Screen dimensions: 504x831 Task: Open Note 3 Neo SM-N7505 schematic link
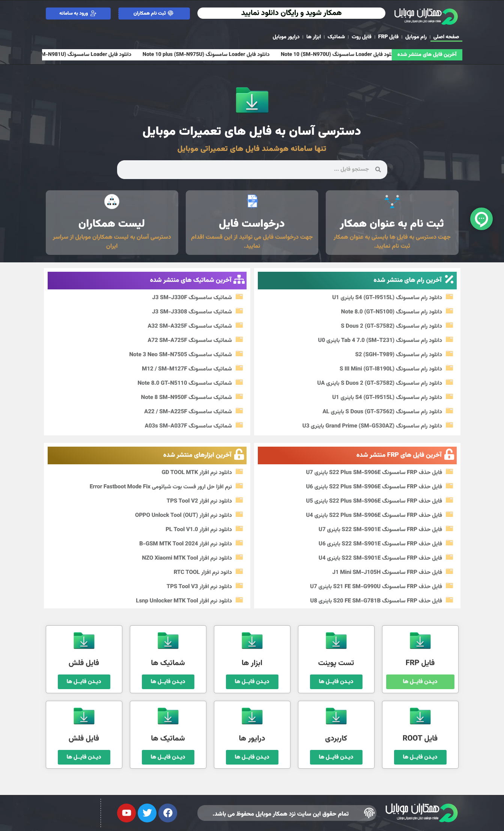(181, 354)
